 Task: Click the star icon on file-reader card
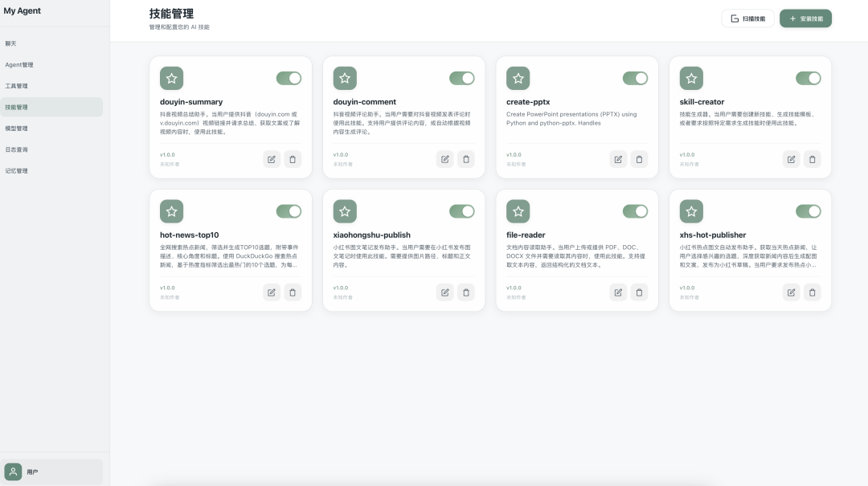[518, 211]
